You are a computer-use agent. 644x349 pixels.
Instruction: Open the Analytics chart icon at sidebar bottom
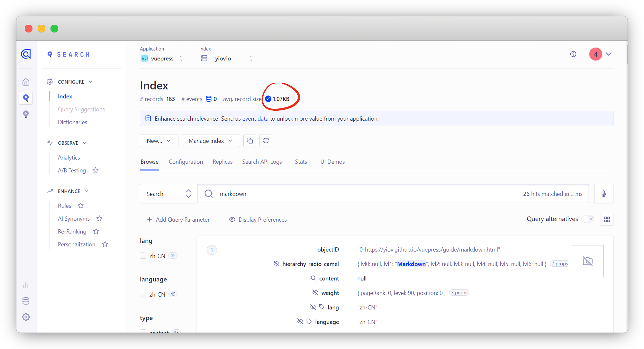click(x=26, y=285)
